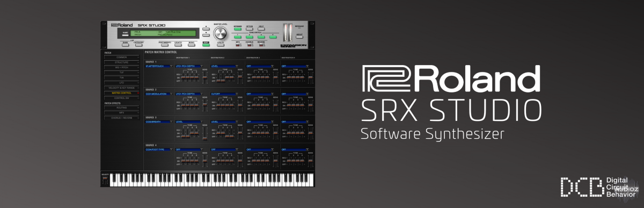Open VELOCITY & KEY RANGE section
The image size is (644, 208).
point(122,88)
